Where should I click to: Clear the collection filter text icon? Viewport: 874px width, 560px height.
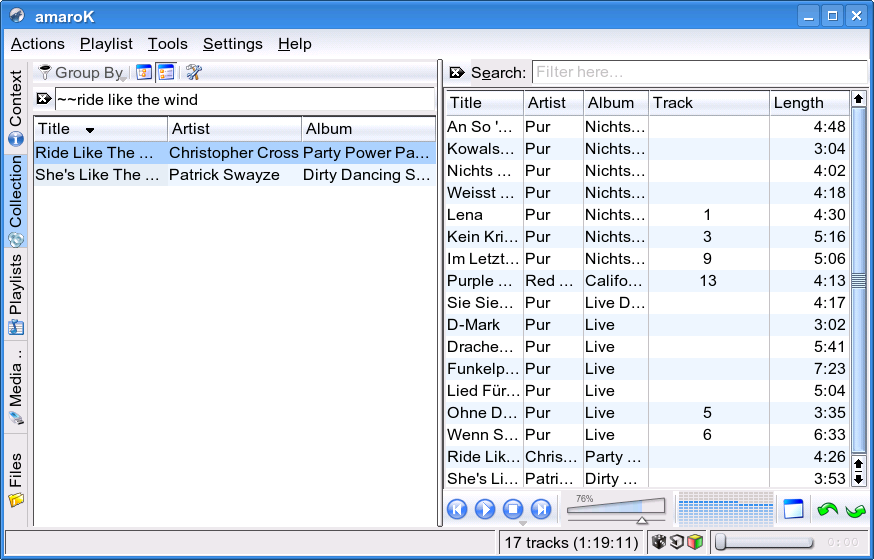click(43, 99)
